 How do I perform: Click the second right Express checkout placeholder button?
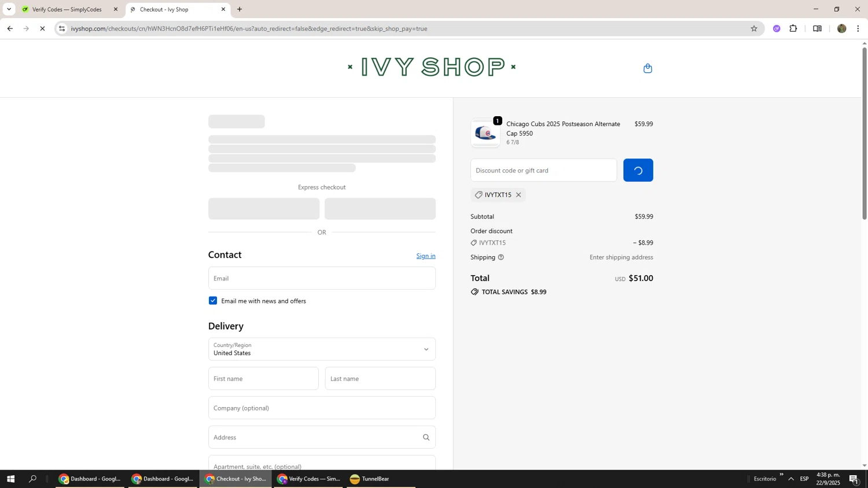(380, 209)
